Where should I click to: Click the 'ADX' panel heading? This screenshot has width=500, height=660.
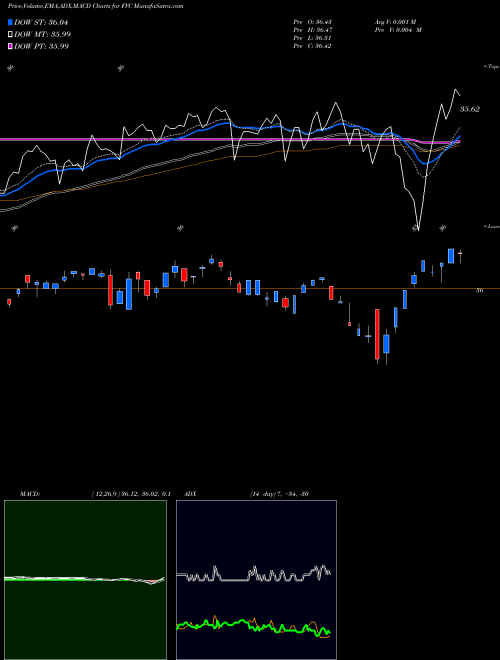click(191, 494)
